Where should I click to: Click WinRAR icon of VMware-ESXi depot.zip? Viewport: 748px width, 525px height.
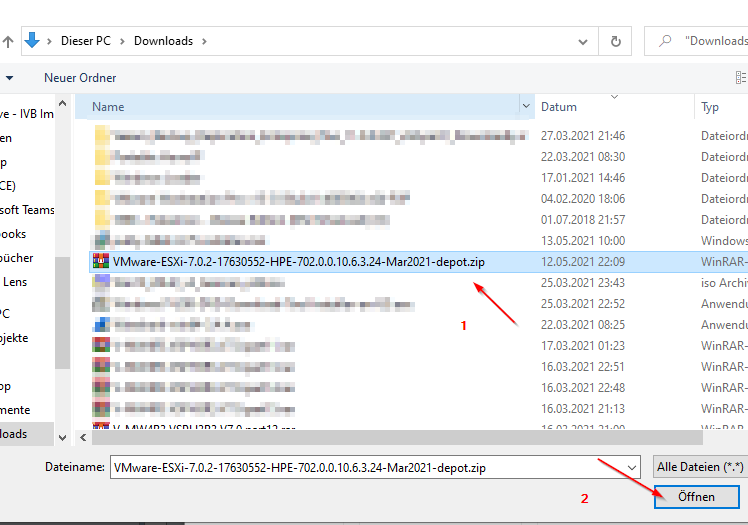click(x=101, y=261)
